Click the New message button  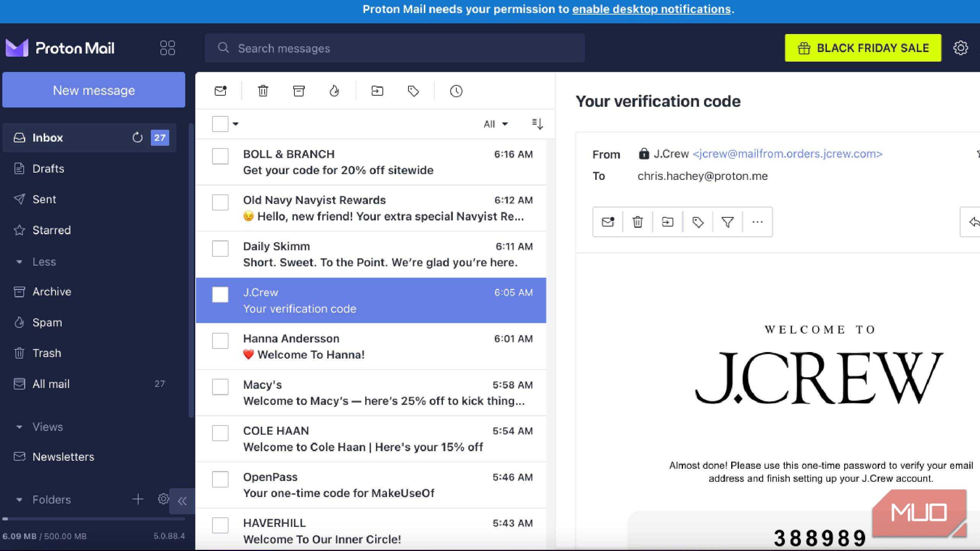(94, 90)
